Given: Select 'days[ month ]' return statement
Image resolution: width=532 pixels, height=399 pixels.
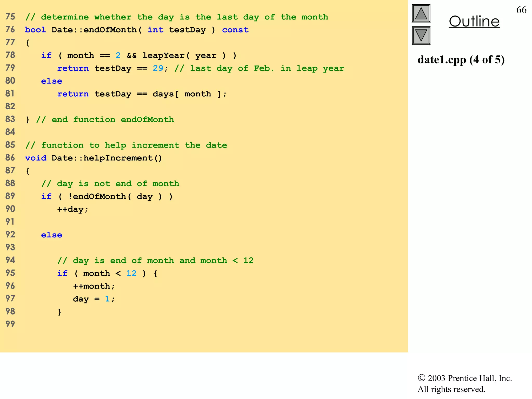Looking at the screenshot, I should (x=142, y=94).
